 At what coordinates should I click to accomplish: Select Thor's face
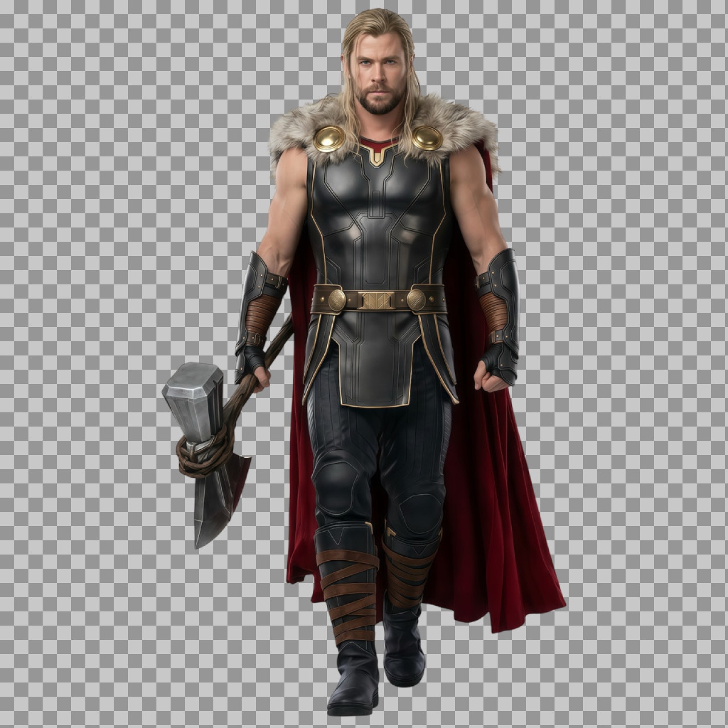pyautogui.click(x=378, y=74)
